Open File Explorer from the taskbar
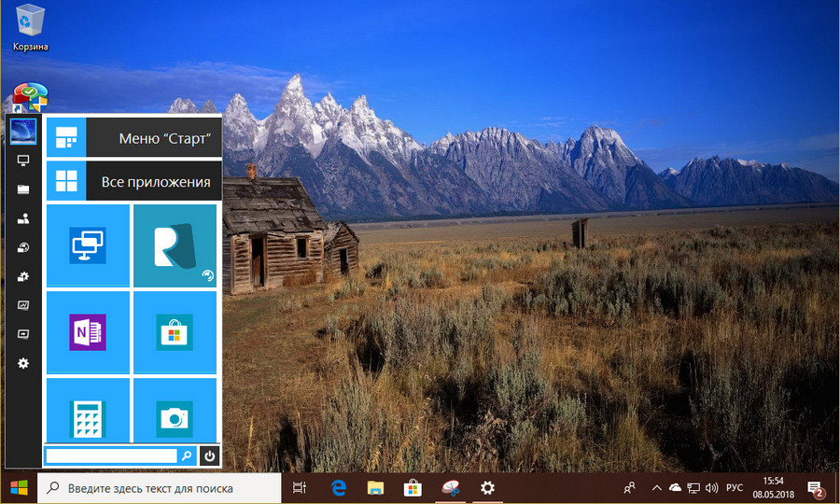 [x=375, y=488]
